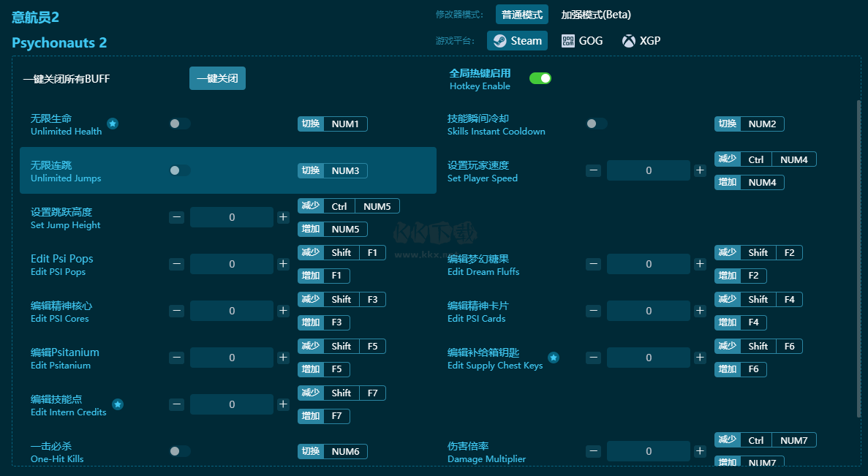Click 减少 Ctrl NUM7 hotkey binding
The height and width of the screenshot is (476, 868).
tap(766, 440)
